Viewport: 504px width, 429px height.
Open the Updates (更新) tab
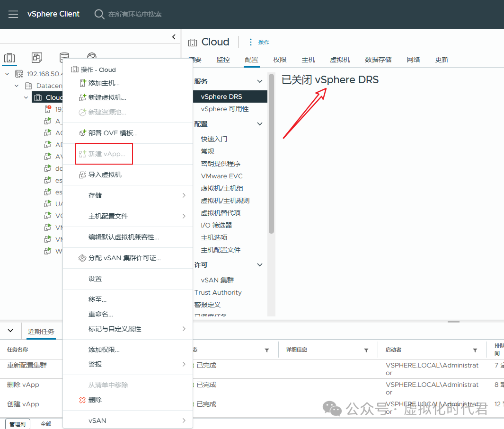442,60
